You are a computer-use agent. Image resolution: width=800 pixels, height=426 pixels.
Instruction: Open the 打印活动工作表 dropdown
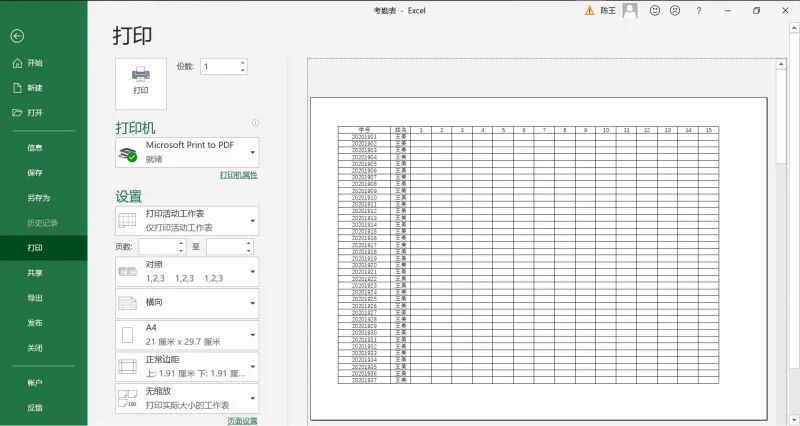(x=187, y=220)
